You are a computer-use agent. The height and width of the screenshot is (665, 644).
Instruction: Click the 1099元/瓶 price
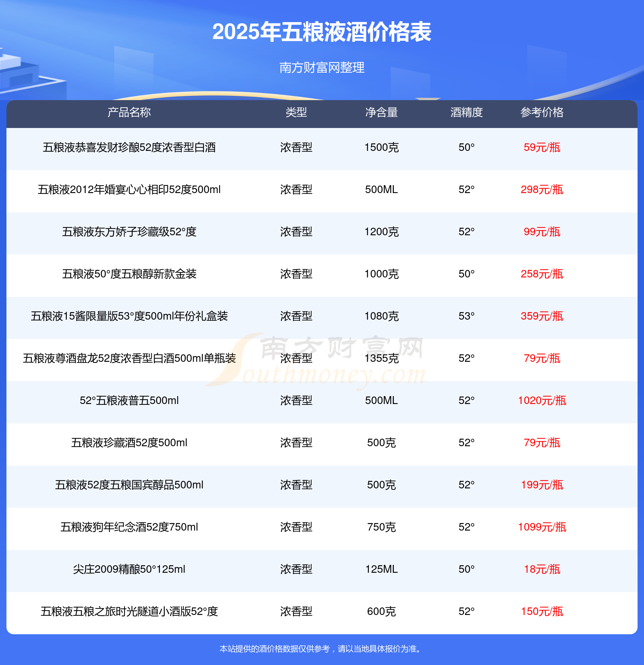coord(542,527)
